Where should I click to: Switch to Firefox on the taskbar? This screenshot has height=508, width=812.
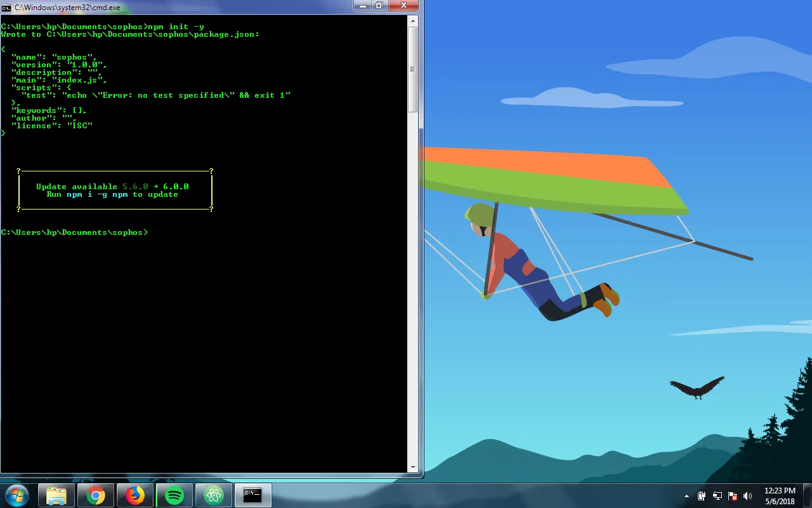coord(135,495)
